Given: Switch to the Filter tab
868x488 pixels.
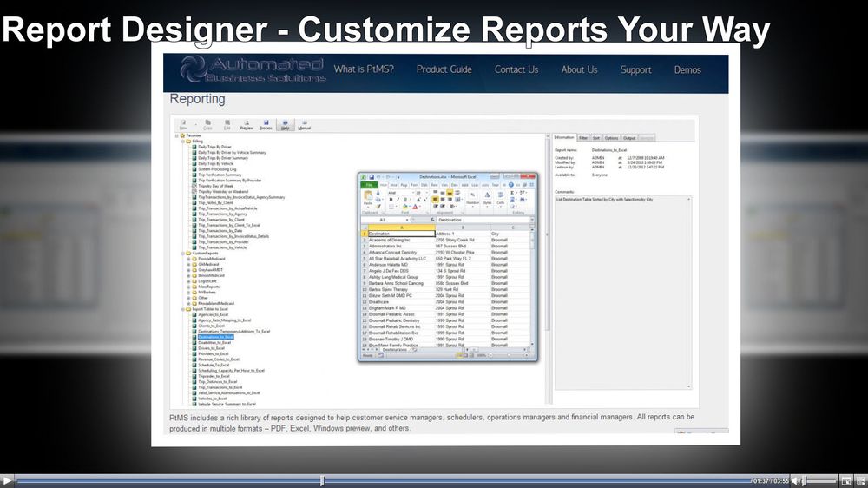Looking at the screenshot, I should pos(583,138).
